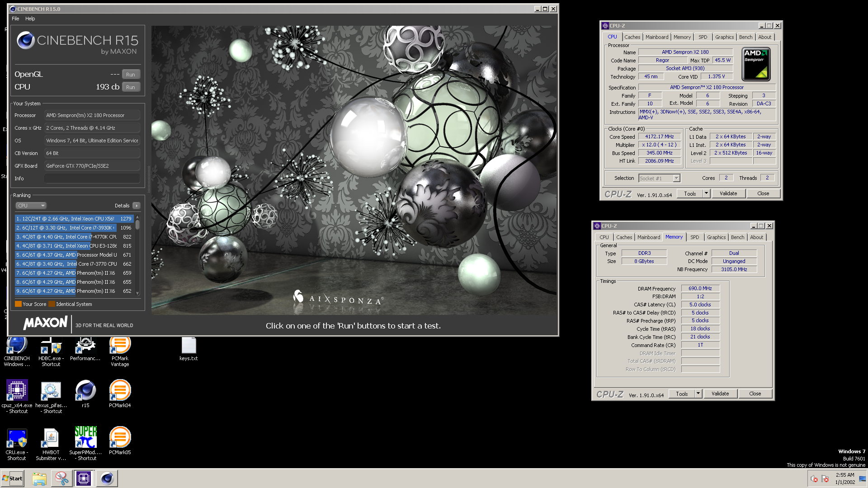The height and width of the screenshot is (488, 868).
Task: Open PCMark05 desktop icon
Action: [120, 441]
